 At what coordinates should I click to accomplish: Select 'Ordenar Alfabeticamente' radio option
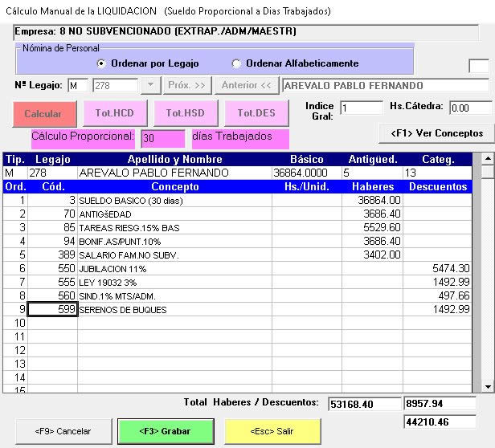[236, 63]
